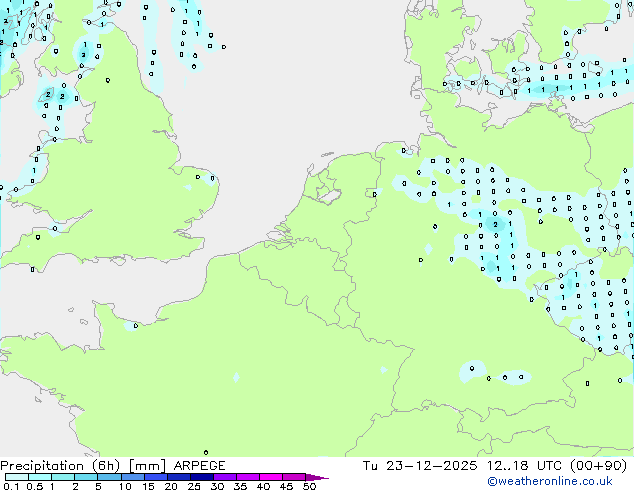This screenshot has width=634, height=490.
Task: Click the above-50 mm arrow tip of legend
Action: [x=317, y=477]
